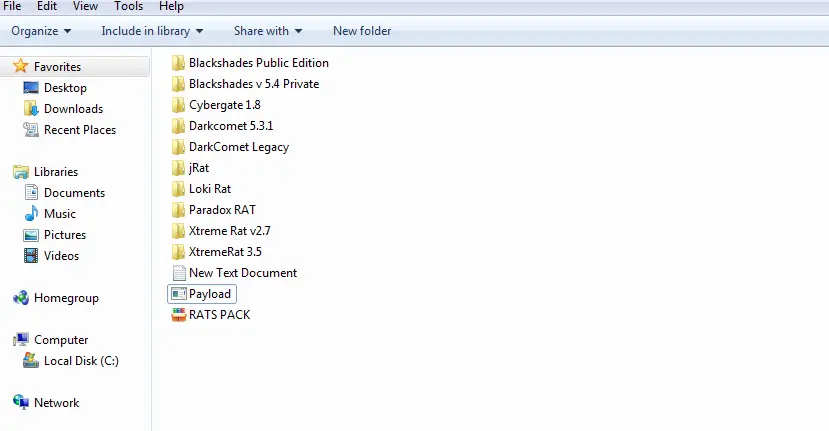Open the View menu
829x431 pixels.
point(85,6)
